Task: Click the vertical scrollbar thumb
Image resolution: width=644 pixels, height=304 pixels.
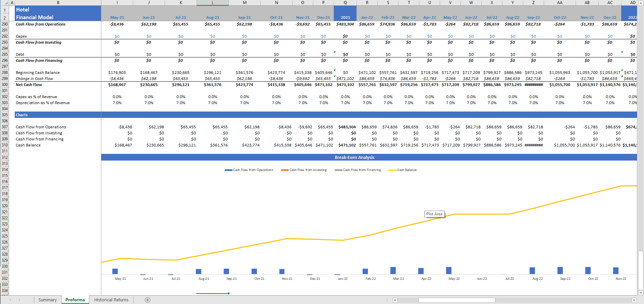Action: [x=641, y=270]
